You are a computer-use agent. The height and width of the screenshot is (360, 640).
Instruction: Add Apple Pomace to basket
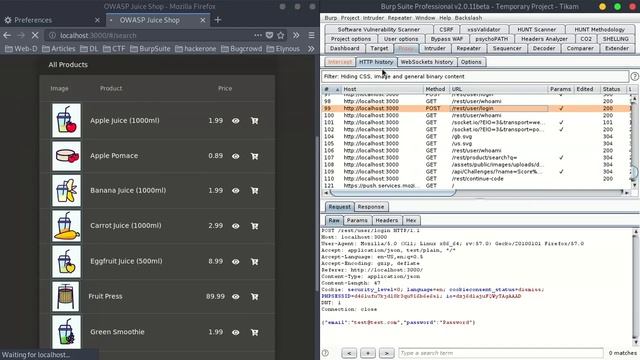point(254,156)
